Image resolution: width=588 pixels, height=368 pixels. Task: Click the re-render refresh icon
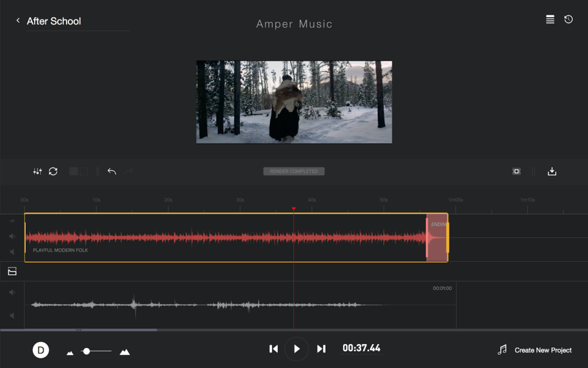coord(52,171)
